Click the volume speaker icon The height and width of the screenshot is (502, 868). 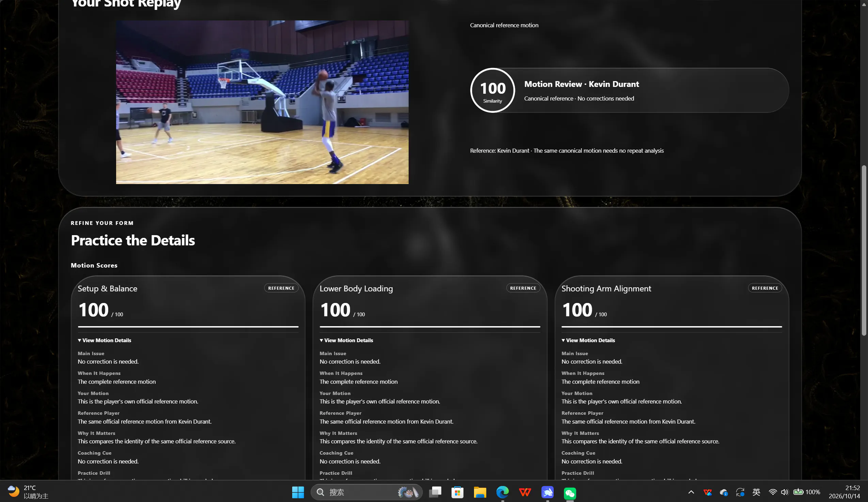(x=785, y=492)
